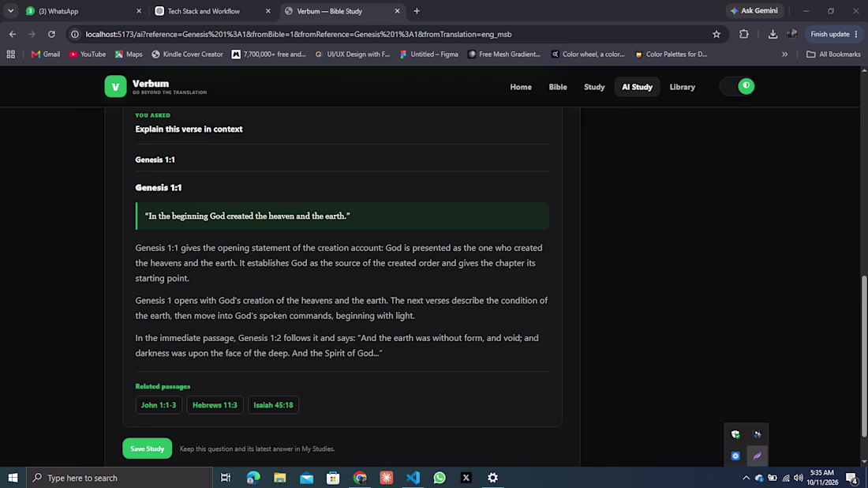The image size is (868, 488).
Task: Expand the hidden bookmarks overflow chevron
Action: [784, 54]
